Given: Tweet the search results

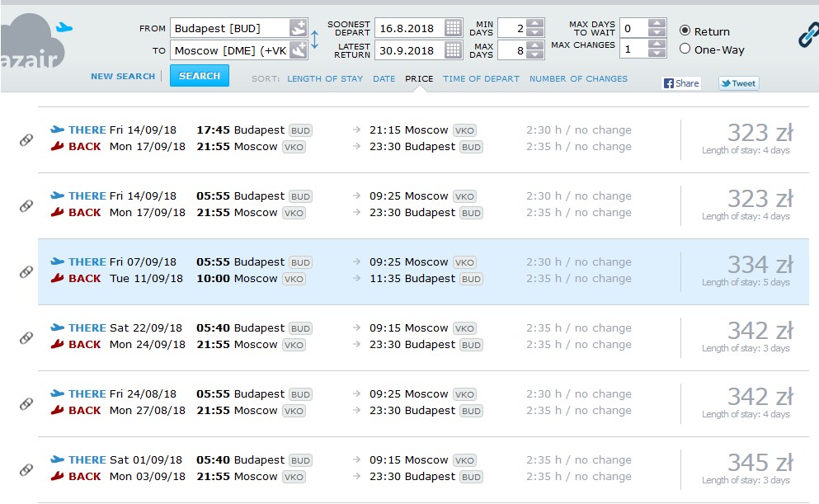Looking at the screenshot, I should (738, 83).
